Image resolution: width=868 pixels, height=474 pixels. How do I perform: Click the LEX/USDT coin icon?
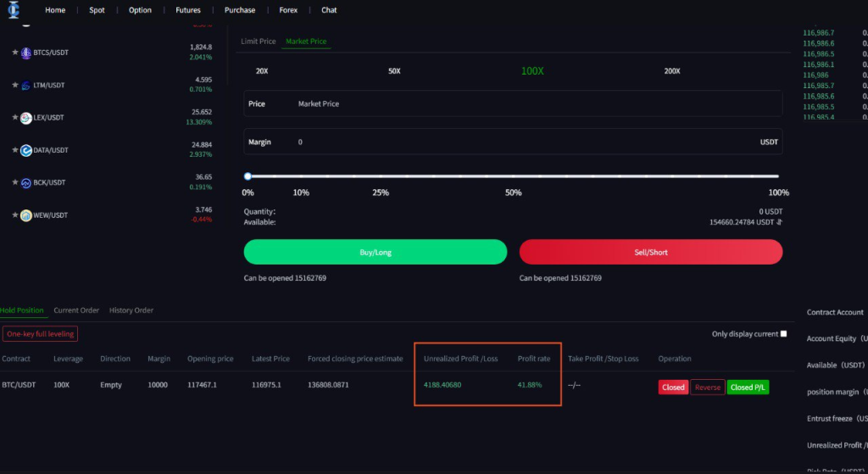point(25,118)
